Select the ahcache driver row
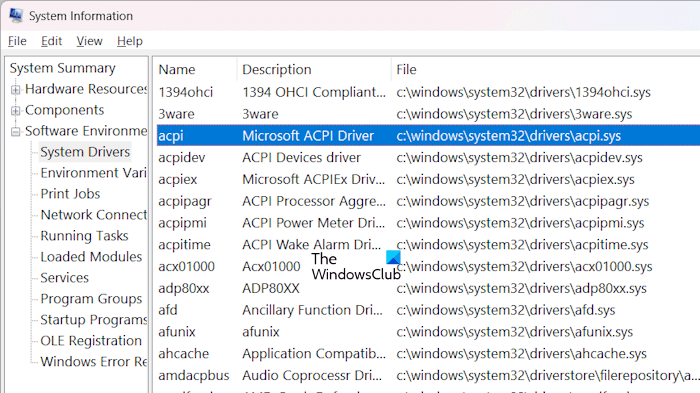Viewport: 700px width, 393px height. pos(428,354)
